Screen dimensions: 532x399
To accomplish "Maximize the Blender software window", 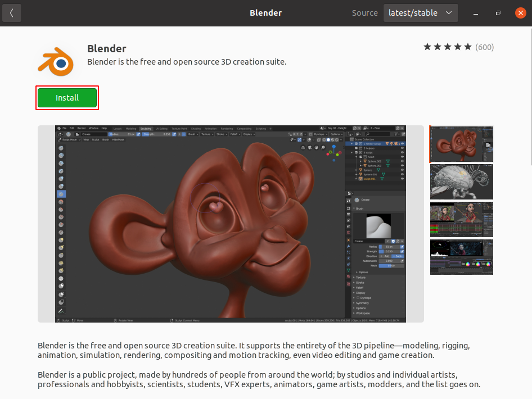I will 498,13.
